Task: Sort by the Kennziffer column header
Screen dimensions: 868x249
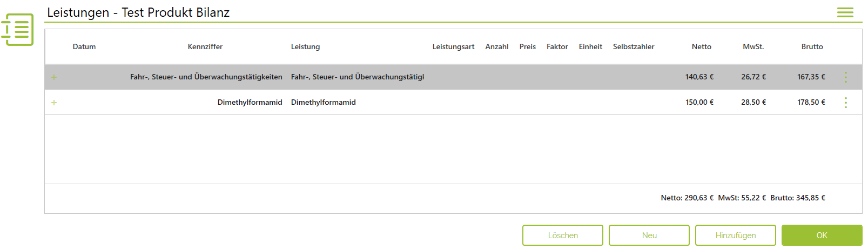Action: pos(205,47)
